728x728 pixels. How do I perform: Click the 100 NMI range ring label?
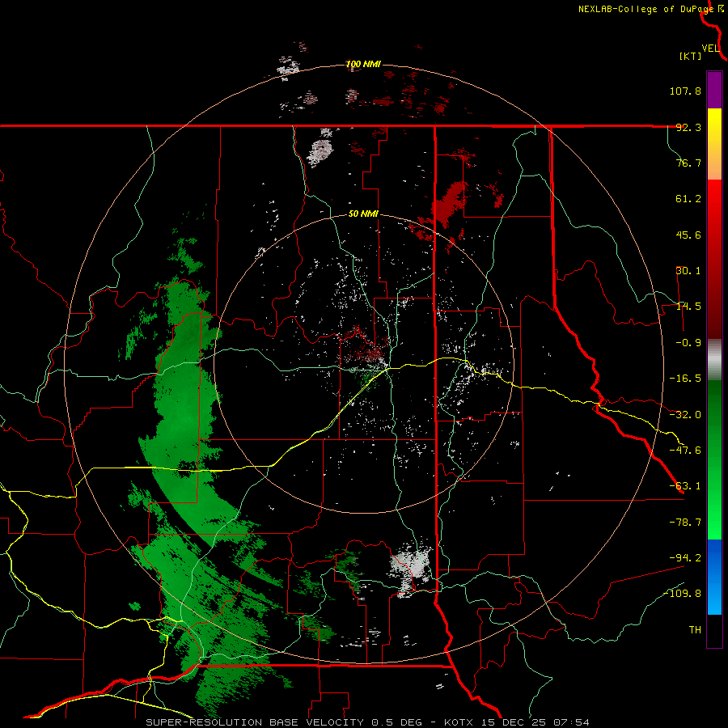tap(363, 64)
